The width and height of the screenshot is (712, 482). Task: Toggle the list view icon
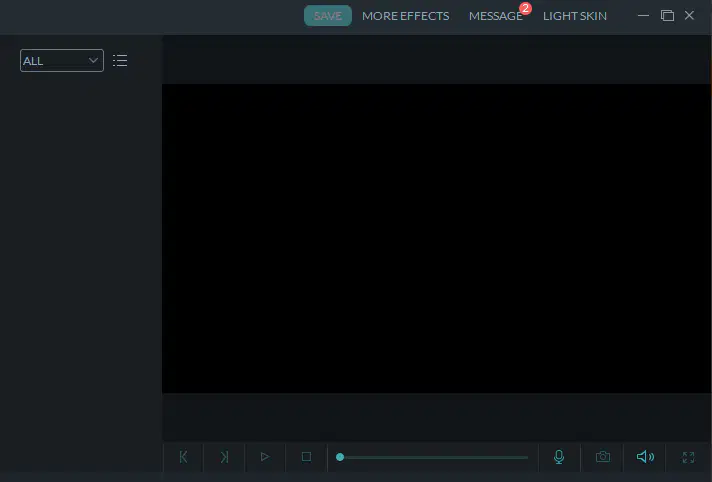[120, 60]
